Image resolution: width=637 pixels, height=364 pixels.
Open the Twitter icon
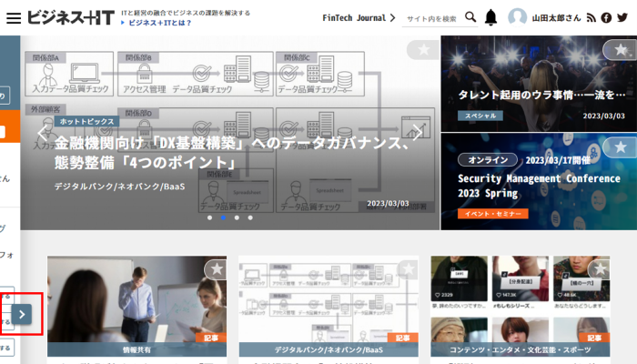click(622, 17)
